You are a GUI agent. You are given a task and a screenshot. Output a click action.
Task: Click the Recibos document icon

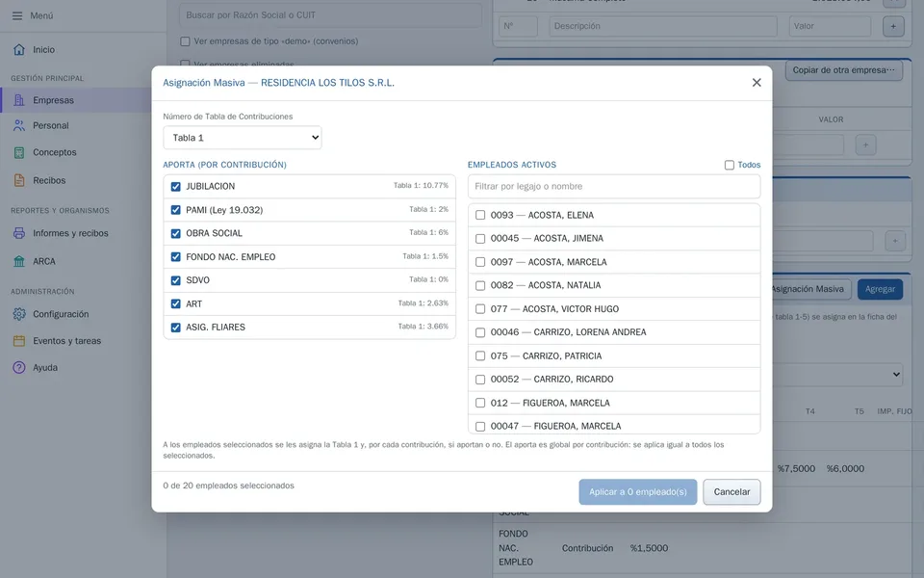[x=19, y=180]
